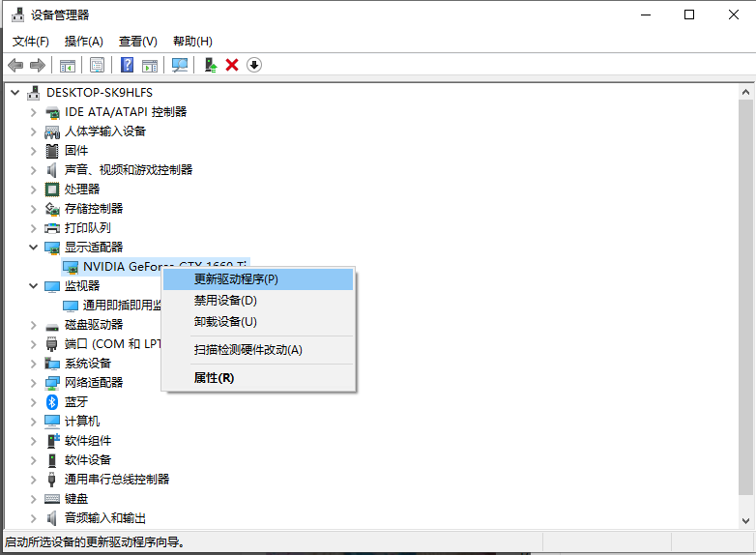Click the Bluetooth category icon
Viewport: 756px width, 555px height.
tap(52, 402)
